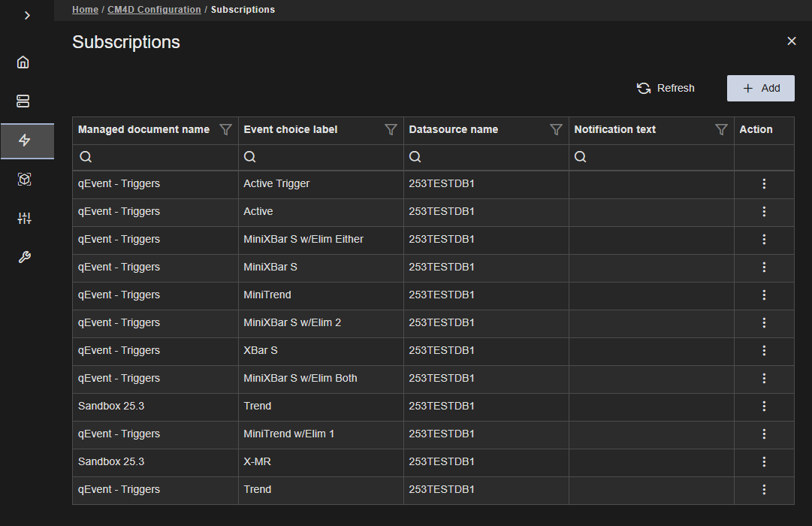Close the Subscriptions panel
The image size is (812, 526).
[x=791, y=41]
